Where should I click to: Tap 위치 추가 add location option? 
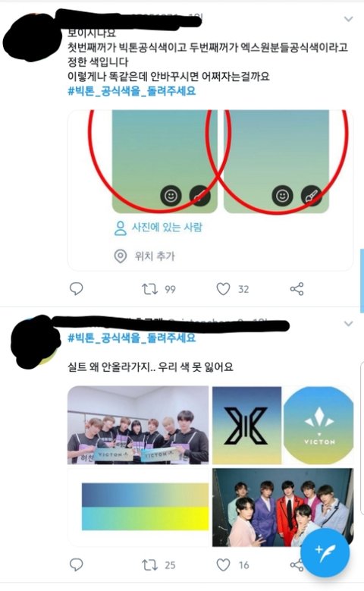[x=144, y=256]
